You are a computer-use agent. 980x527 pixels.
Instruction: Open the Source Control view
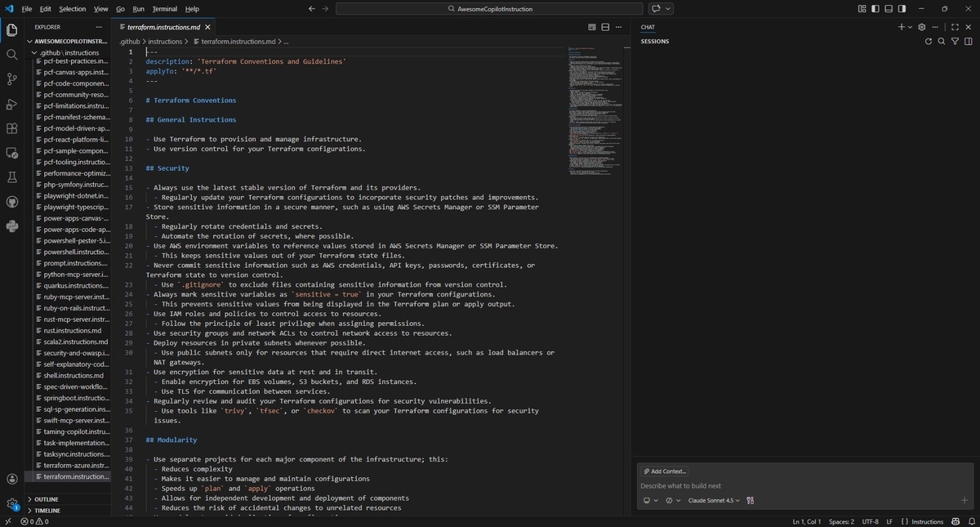click(11, 79)
